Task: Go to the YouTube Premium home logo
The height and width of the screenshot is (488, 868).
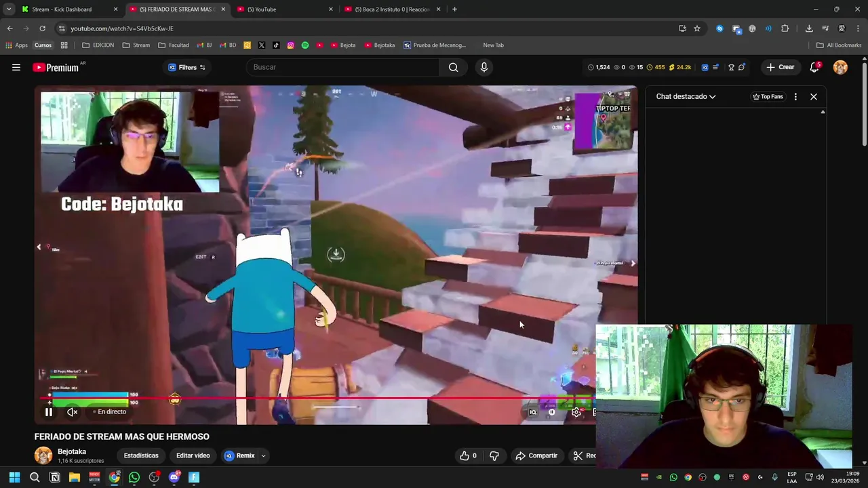Action: 56,67
